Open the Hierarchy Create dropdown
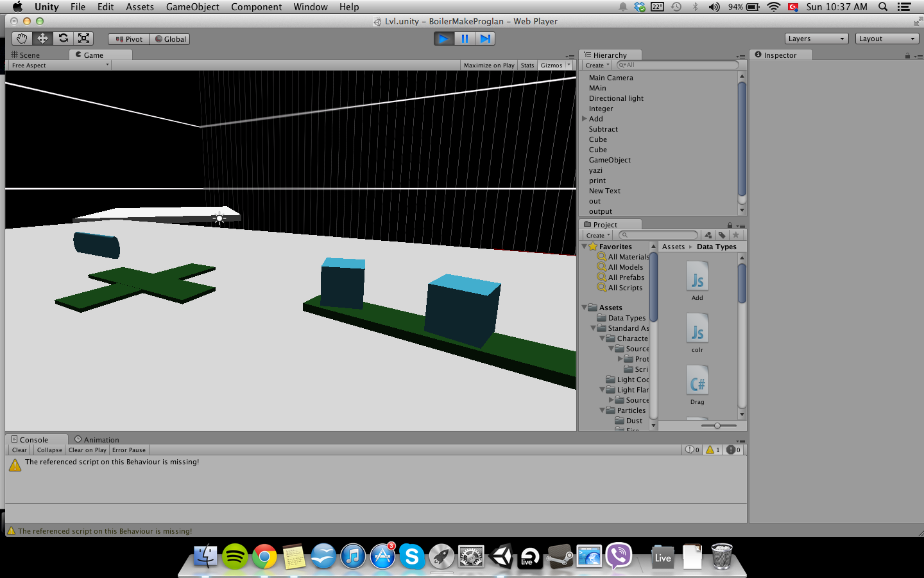 pyautogui.click(x=597, y=66)
